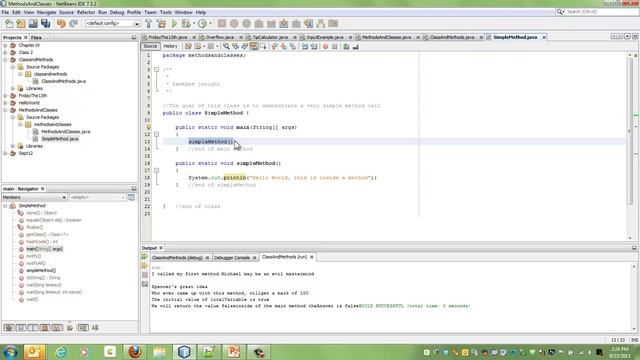Toggle Show Fields filter in Navigator

[x=21, y=328]
